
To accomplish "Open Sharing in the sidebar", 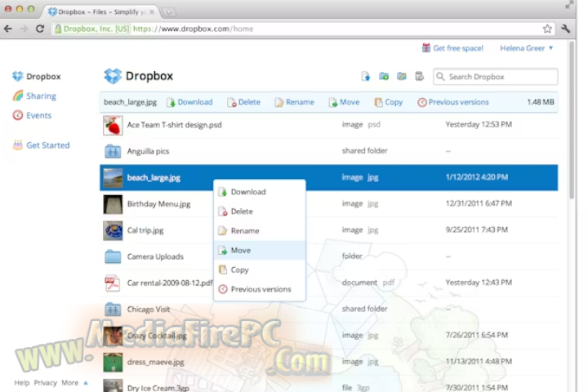I will (x=34, y=96).
